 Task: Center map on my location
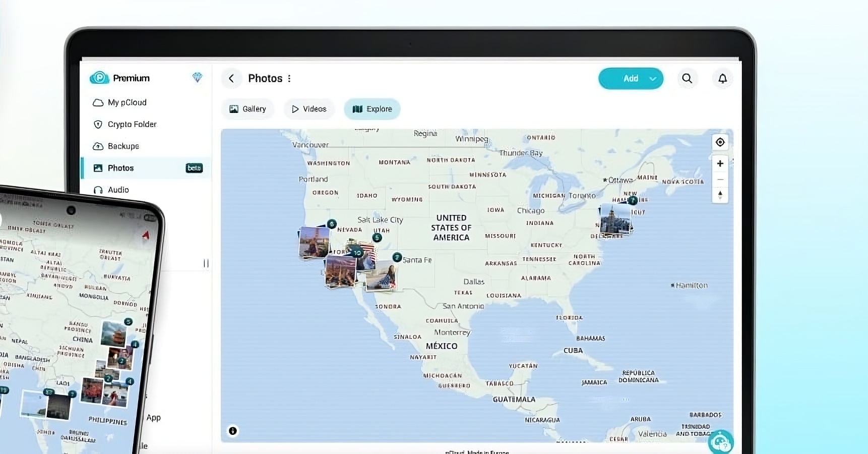pos(720,142)
